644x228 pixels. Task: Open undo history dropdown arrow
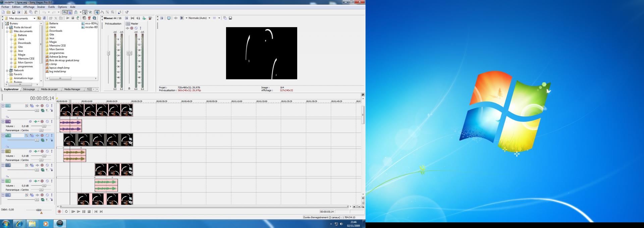pos(49,12)
